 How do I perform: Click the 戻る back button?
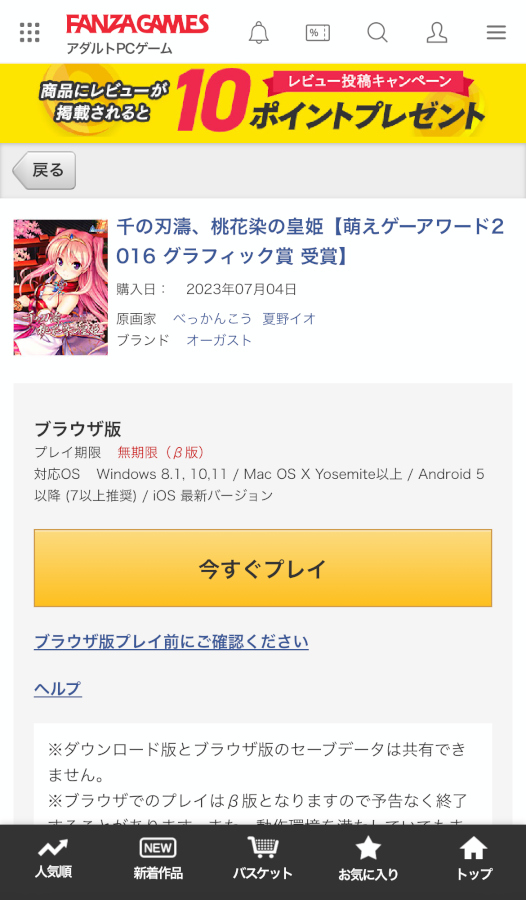point(44,170)
